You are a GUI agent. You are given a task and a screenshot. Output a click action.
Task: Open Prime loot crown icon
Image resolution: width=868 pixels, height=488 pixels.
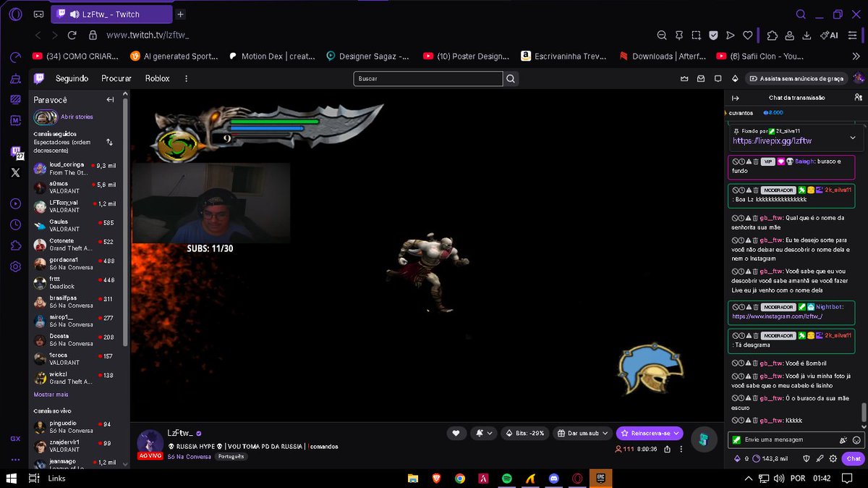click(x=684, y=78)
